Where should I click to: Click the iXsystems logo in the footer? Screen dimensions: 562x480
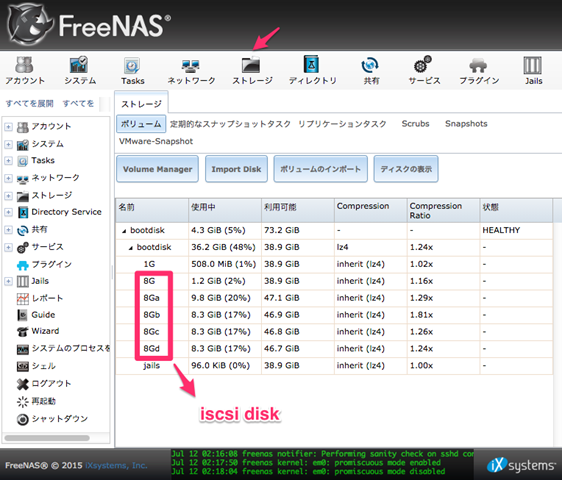pyautogui.click(x=521, y=465)
